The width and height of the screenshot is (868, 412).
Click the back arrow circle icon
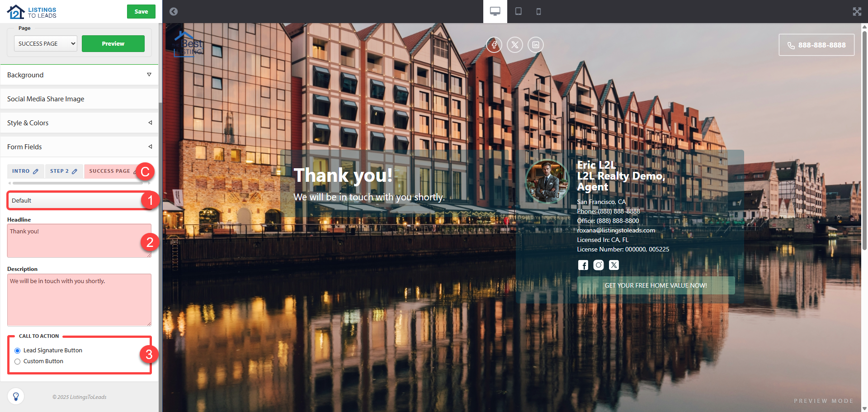pos(174,11)
